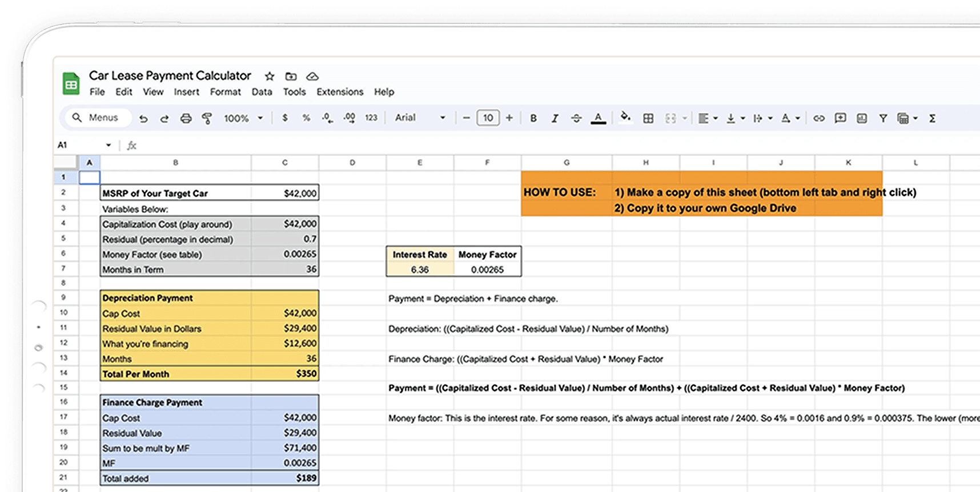Create a filter icon
This screenshot has width=980, height=492.
click(x=883, y=118)
